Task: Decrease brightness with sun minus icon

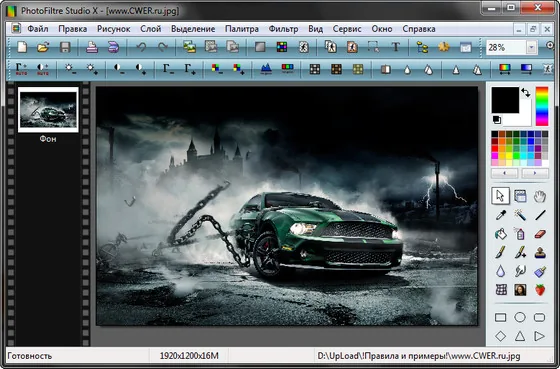Action: coord(69,69)
